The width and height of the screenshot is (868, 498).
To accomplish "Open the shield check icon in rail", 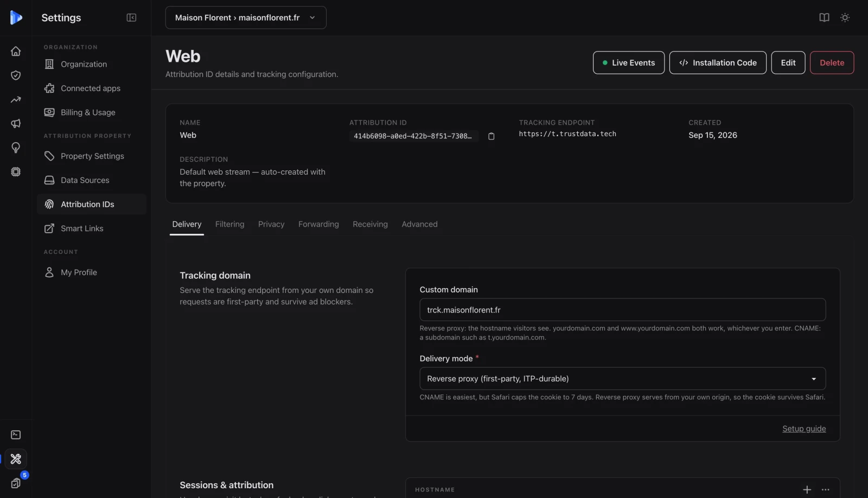I will (16, 75).
